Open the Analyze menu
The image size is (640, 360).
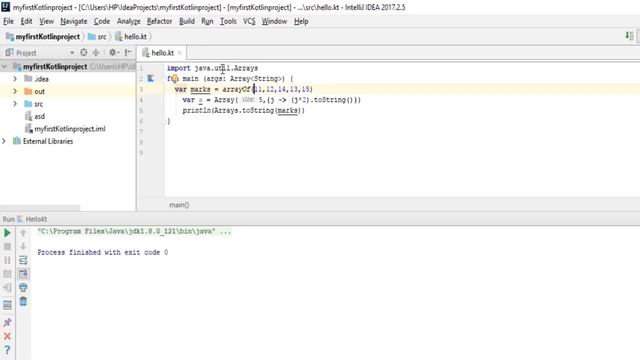[x=129, y=21]
